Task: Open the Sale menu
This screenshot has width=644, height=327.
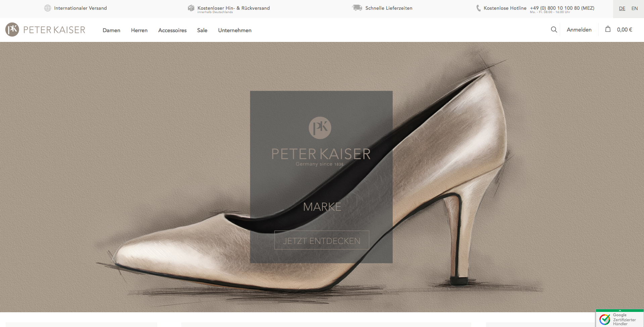Action: coord(202,30)
